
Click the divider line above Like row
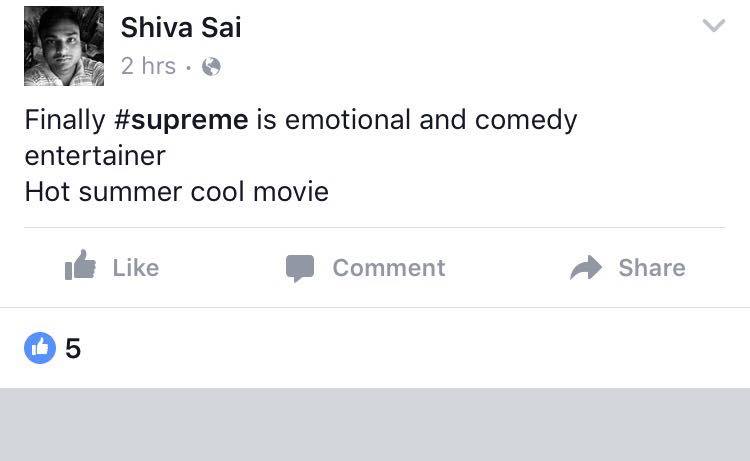(375, 228)
